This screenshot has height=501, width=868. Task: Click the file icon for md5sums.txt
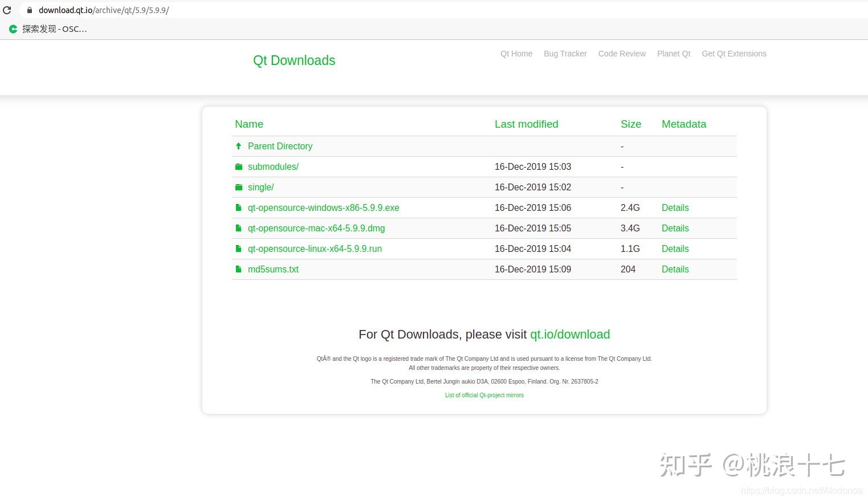[x=239, y=269]
